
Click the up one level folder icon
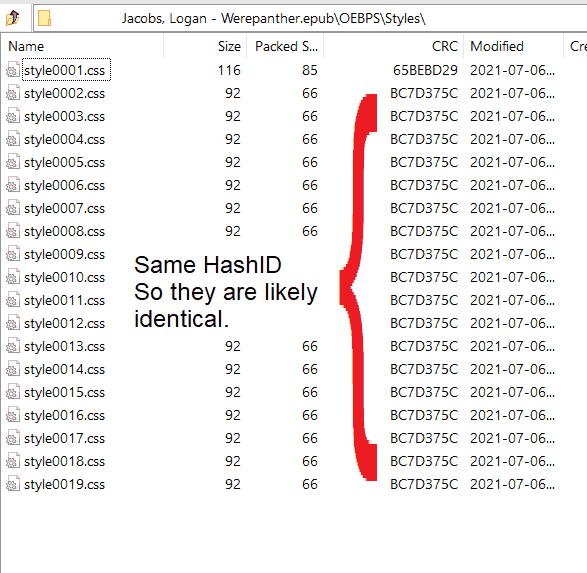[13, 18]
